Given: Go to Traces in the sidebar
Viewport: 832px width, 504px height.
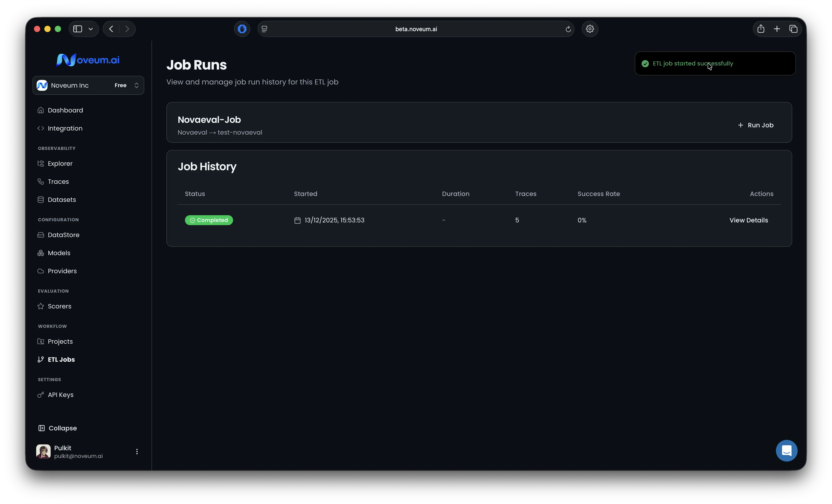Looking at the screenshot, I should pyautogui.click(x=58, y=182).
